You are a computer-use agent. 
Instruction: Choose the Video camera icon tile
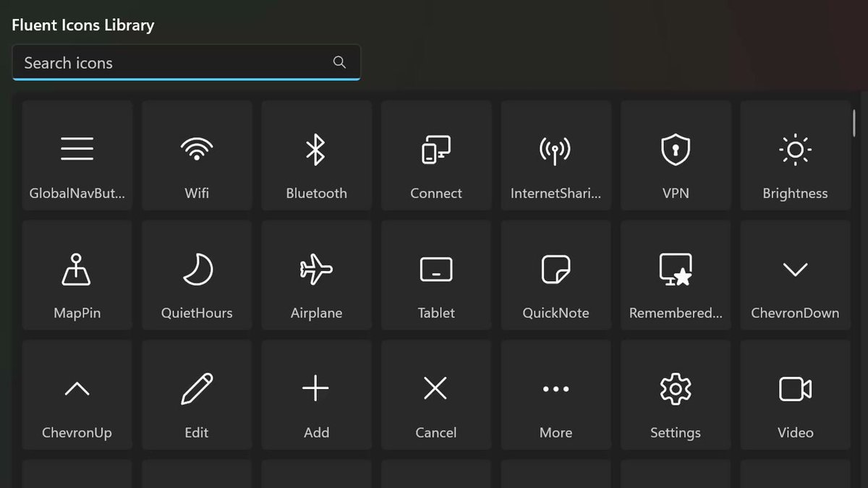pos(795,395)
